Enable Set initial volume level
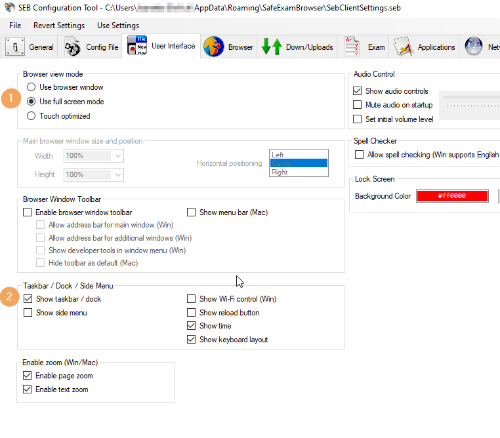Screen dimensions: 500x438 357,119
